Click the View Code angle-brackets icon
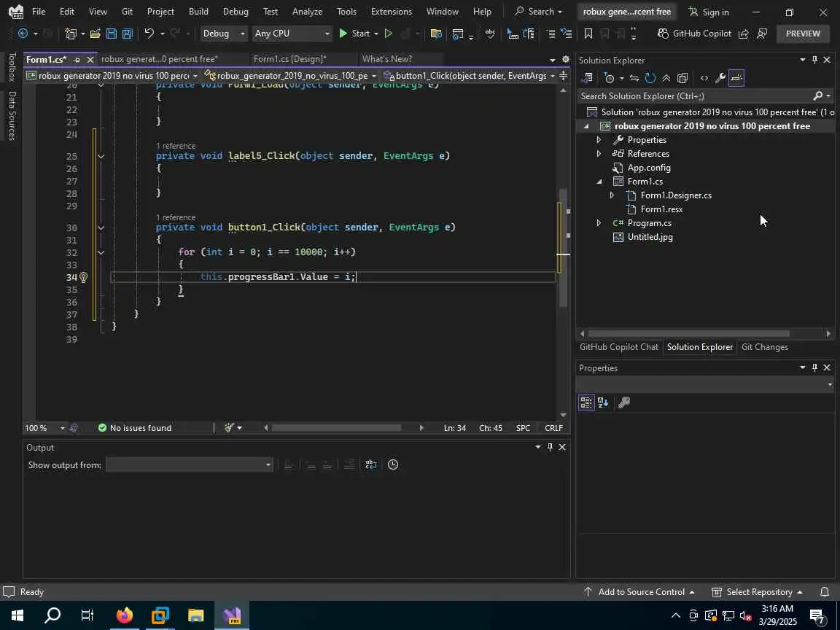 pyautogui.click(x=704, y=78)
